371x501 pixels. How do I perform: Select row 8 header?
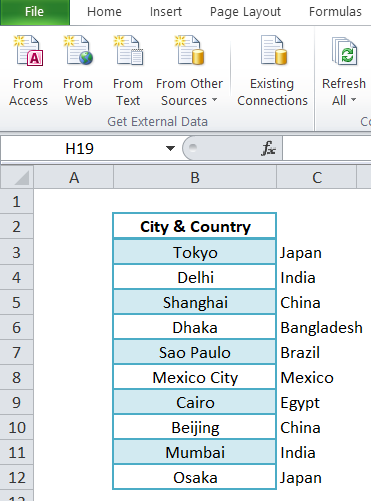coord(16,377)
